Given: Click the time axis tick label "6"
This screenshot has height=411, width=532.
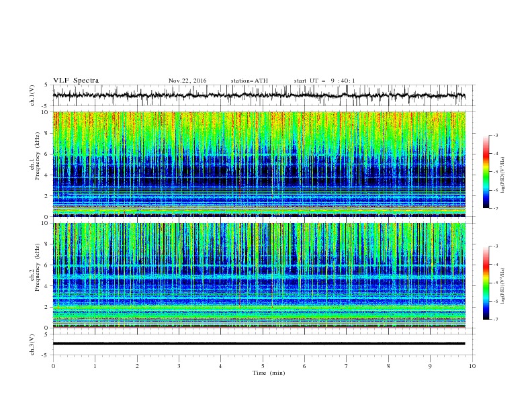Looking at the screenshot, I should [304, 366].
